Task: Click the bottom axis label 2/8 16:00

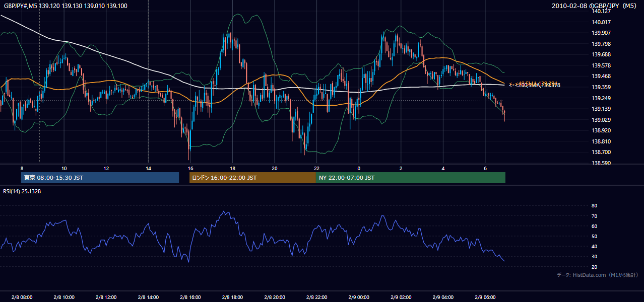Action: 190,297
